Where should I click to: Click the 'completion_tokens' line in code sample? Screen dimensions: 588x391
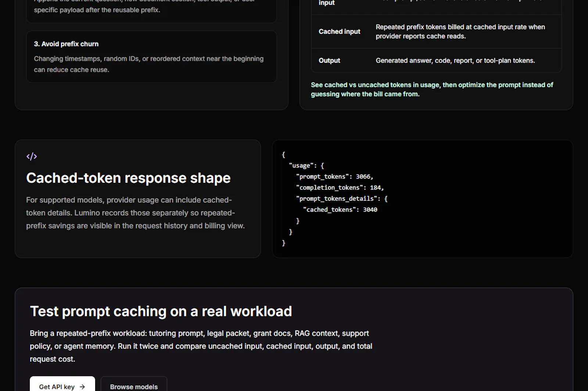point(340,188)
